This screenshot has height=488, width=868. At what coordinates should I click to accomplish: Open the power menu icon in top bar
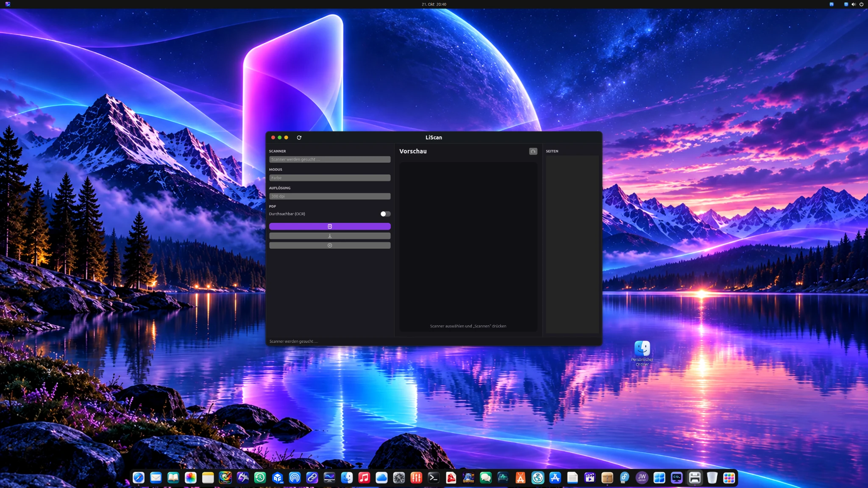click(861, 4)
